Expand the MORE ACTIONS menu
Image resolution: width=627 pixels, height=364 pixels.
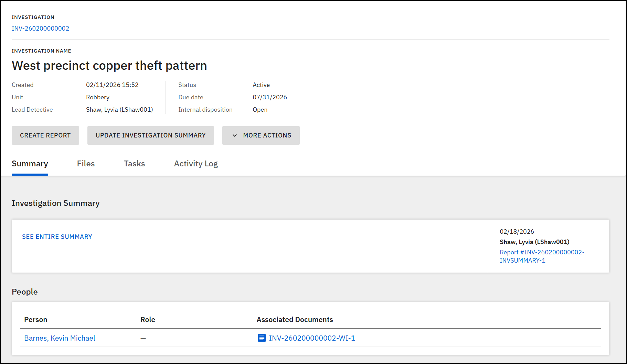[x=261, y=135]
